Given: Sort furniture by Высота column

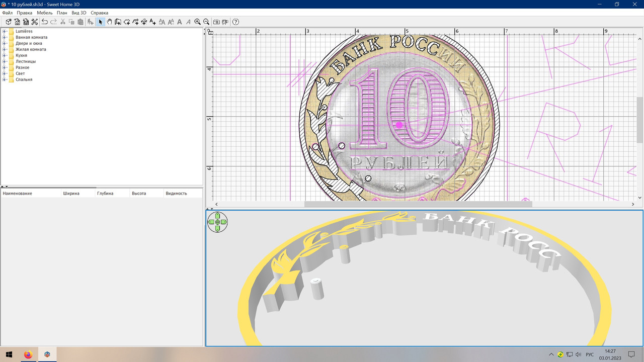Looking at the screenshot, I should pyautogui.click(x=146, y=193).
